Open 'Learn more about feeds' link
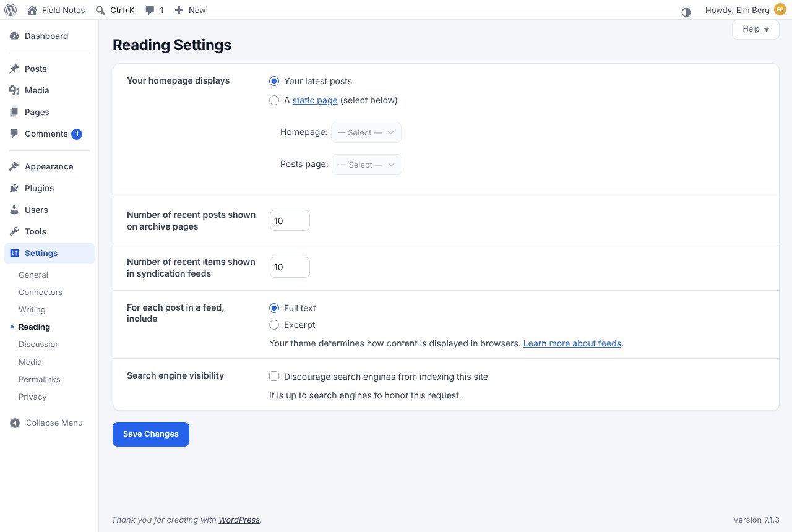This screenshot has width=792, height=532. point(572,343)
